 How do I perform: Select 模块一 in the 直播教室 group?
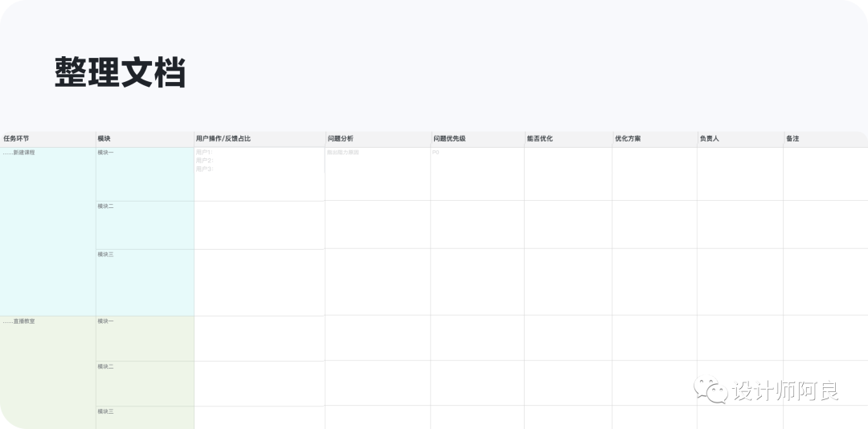click(145, 339)
